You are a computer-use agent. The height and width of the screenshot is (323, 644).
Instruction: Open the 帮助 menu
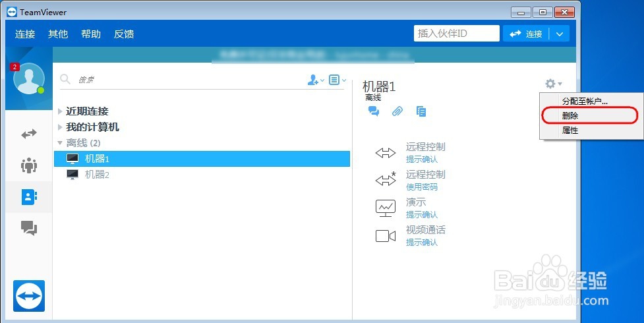(x=91, y=34)
